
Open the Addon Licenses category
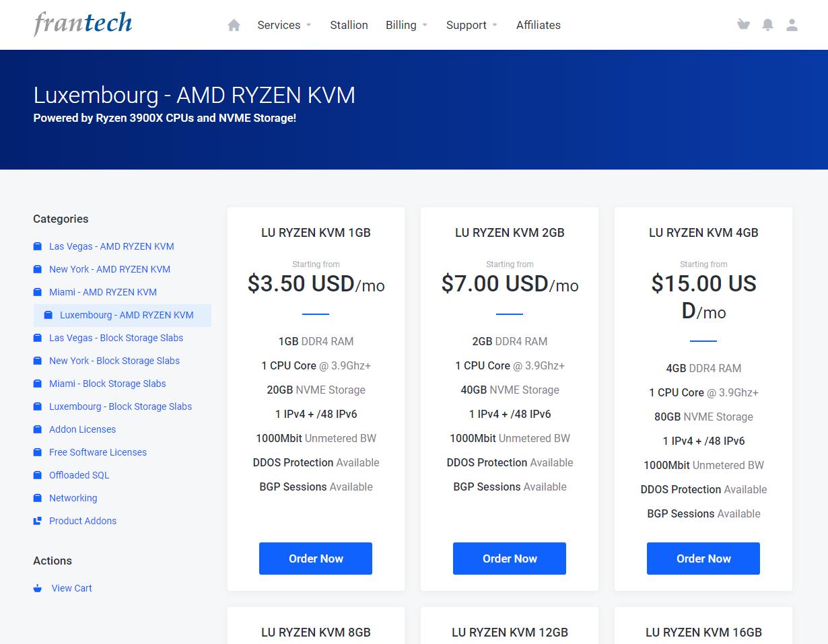pyautogui.click(x=82, y=429)
